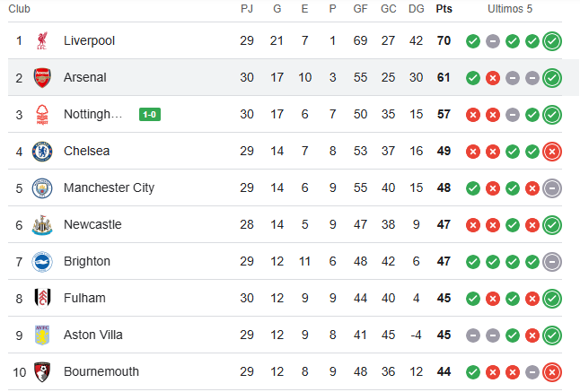580x392 pixels.
Task: Click the Newcastle club crest icon
Action: (42, 224)
